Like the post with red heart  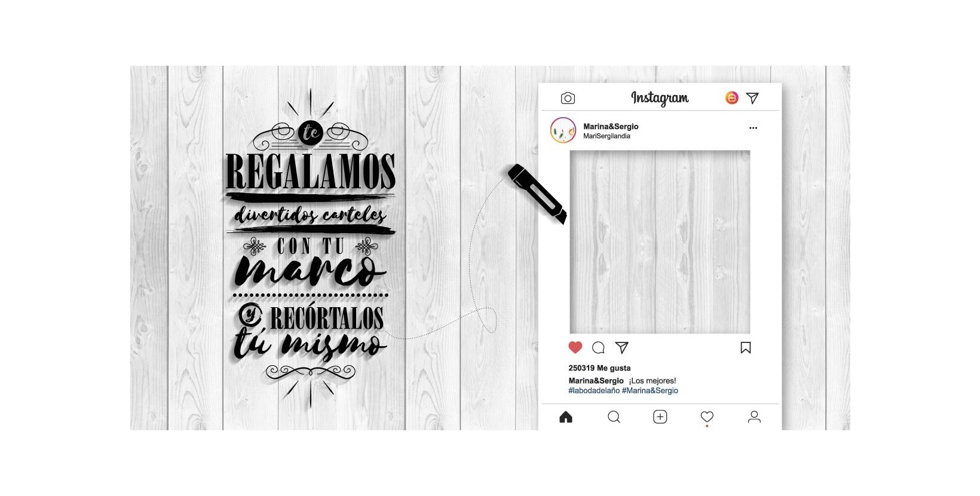[575, 347]
